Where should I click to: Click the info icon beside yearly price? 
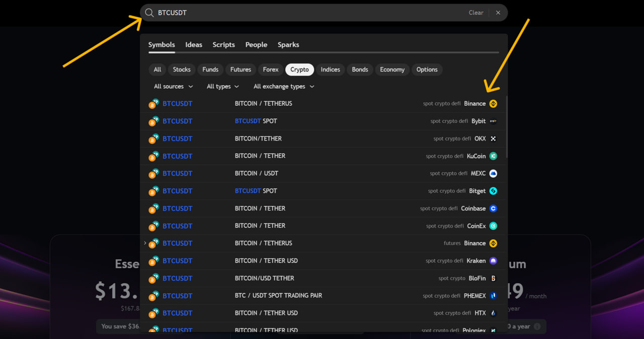click(537, 326)
